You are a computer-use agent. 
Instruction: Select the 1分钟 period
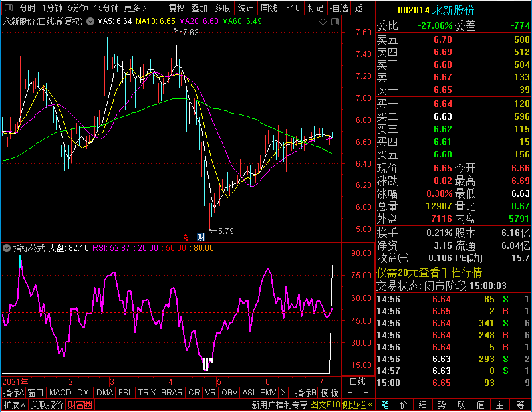click(x=52, y=8)
